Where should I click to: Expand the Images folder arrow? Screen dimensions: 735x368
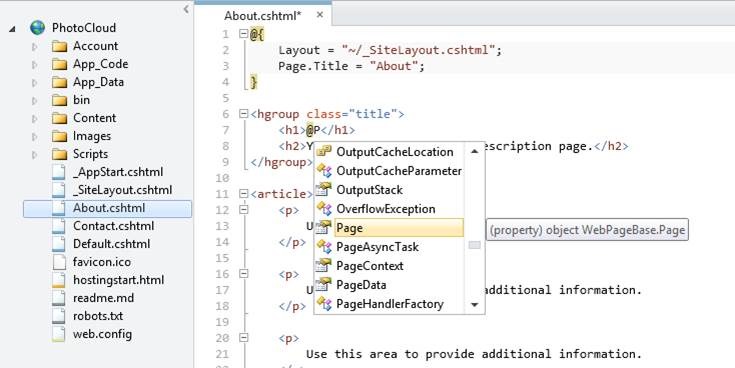[34, 136]
